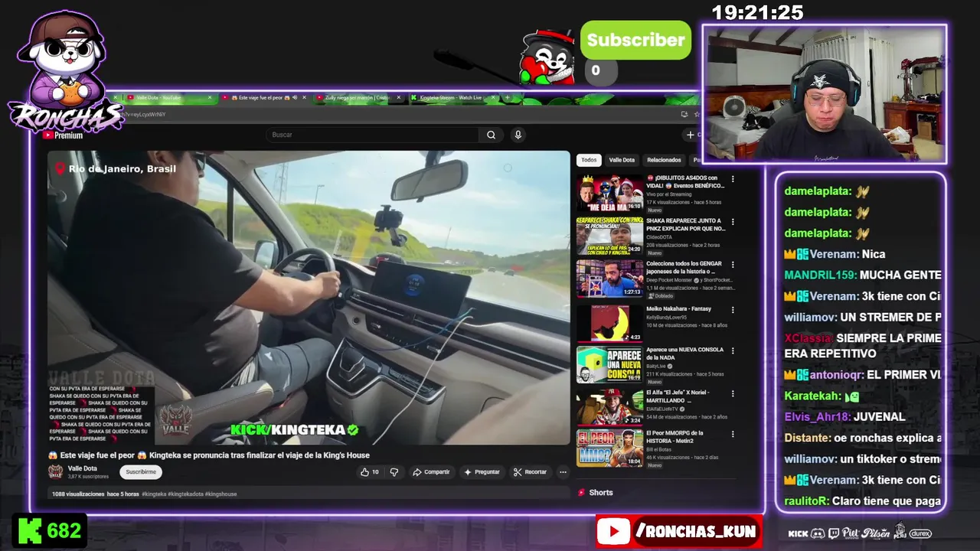980x551 pixels.
Task: Click the /RONCHAS_KUN YouTube banner
Action: pyautogui.click(x=678, y=531)
